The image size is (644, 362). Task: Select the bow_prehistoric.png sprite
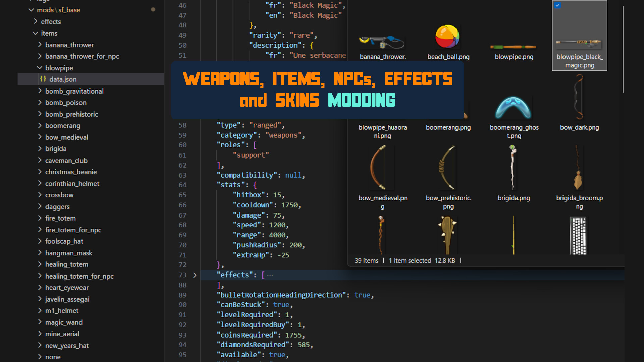tap(448, 168)
